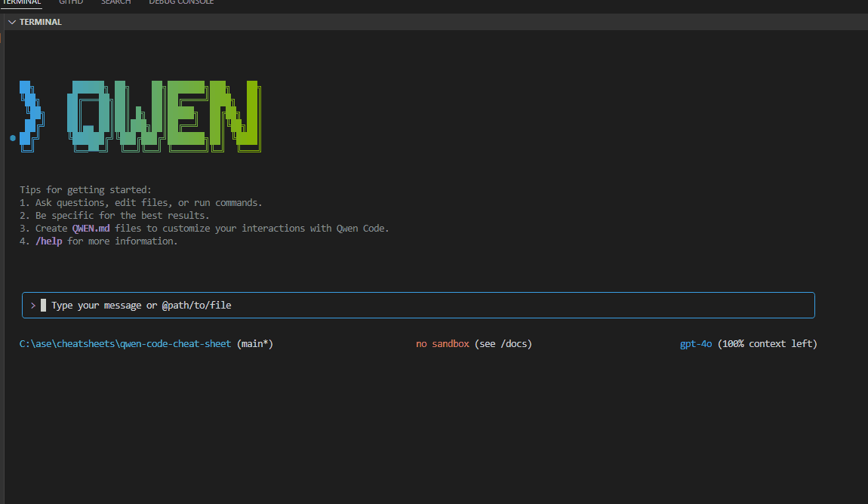
Task: Collapse the TERMINAL section chevron
Action: [x=11, y=22]
